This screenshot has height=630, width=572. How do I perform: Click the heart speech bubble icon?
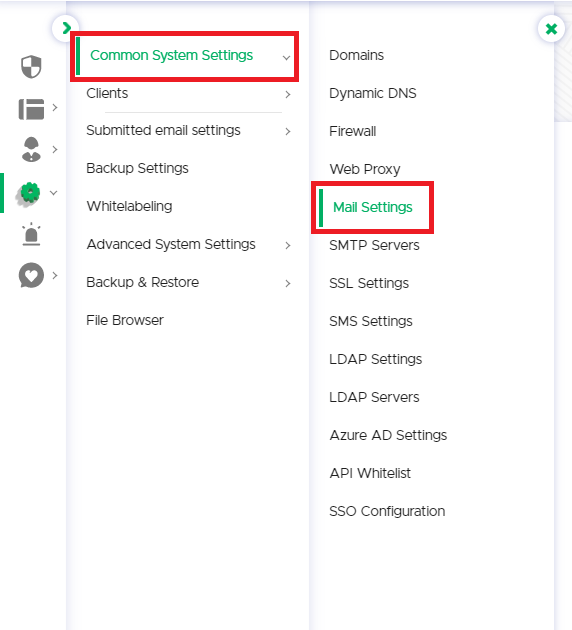tap(31, 276)
